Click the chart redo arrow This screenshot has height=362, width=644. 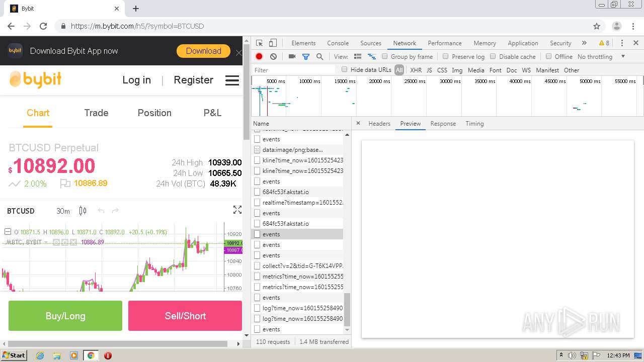click(115, 211)
